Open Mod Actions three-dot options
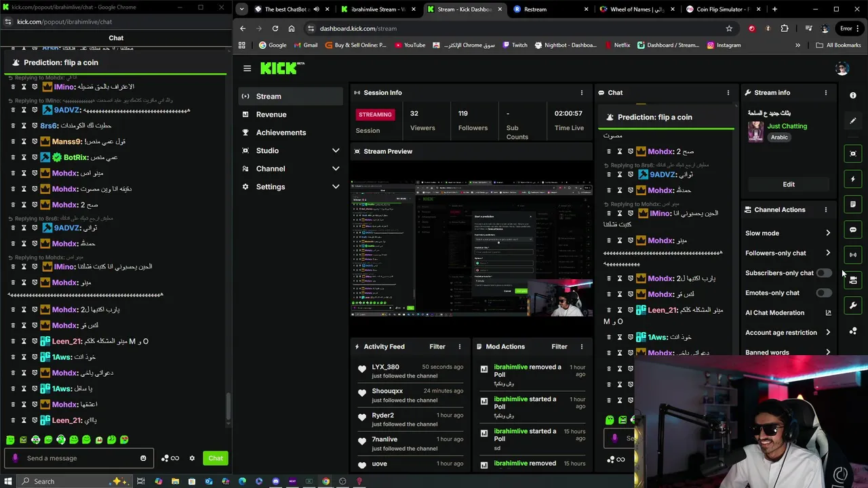Viewport: 868px width, 488px height. (581, 347)
